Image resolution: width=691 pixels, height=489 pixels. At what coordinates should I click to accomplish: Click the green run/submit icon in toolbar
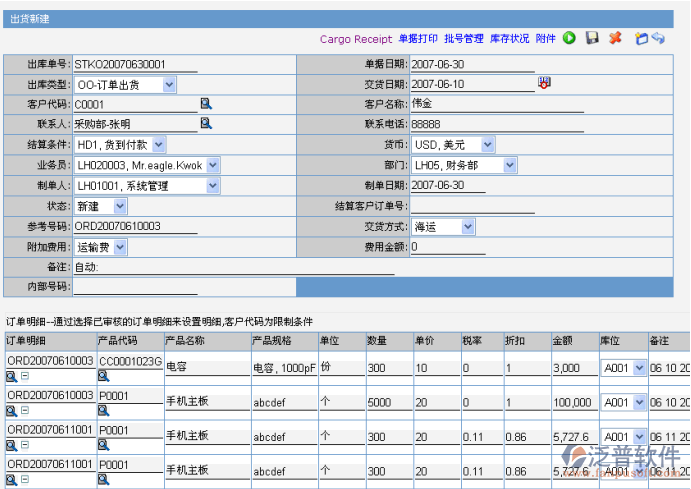tap(569, 38)
